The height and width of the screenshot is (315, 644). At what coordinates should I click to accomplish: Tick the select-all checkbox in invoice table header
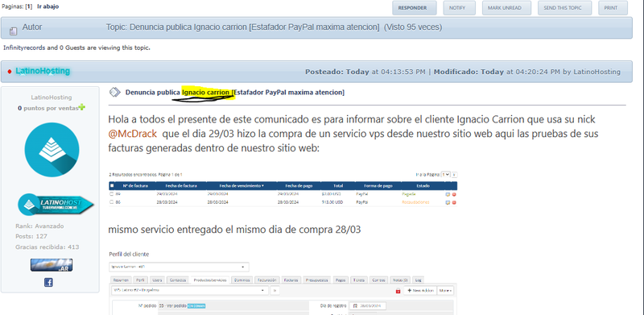click(x=112, y=186)
